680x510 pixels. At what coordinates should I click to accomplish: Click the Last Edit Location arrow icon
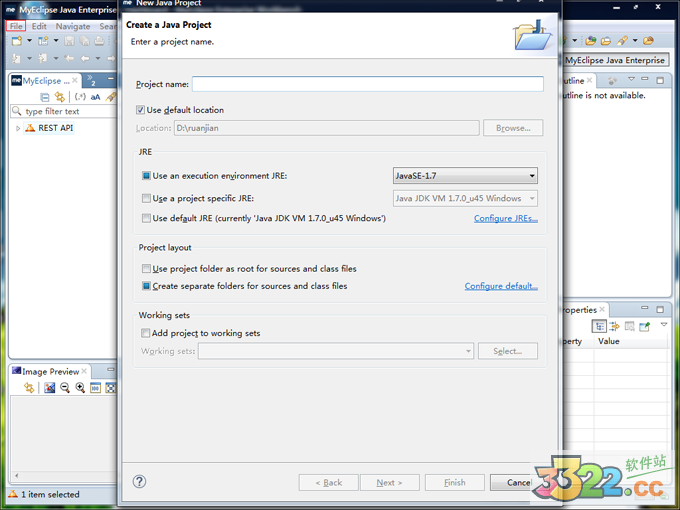coord(69,58)
